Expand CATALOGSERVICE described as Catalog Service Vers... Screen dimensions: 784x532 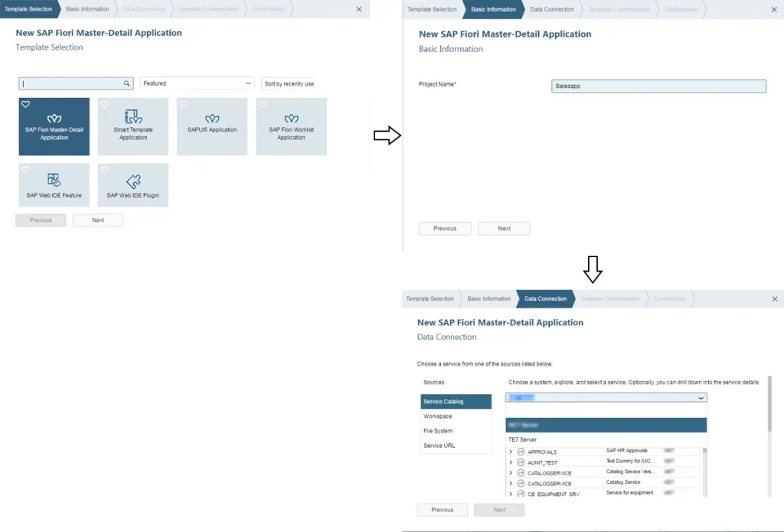tap(511, 473)
